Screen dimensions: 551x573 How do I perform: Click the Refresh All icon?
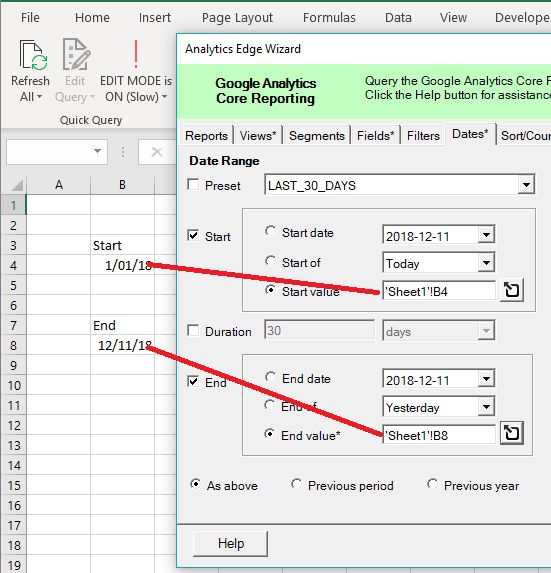click(33, 55)
